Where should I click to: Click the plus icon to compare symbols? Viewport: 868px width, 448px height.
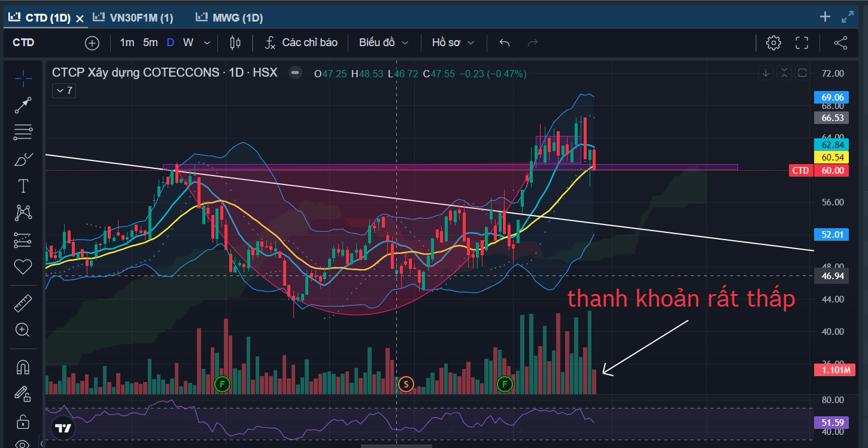(92, 43)
